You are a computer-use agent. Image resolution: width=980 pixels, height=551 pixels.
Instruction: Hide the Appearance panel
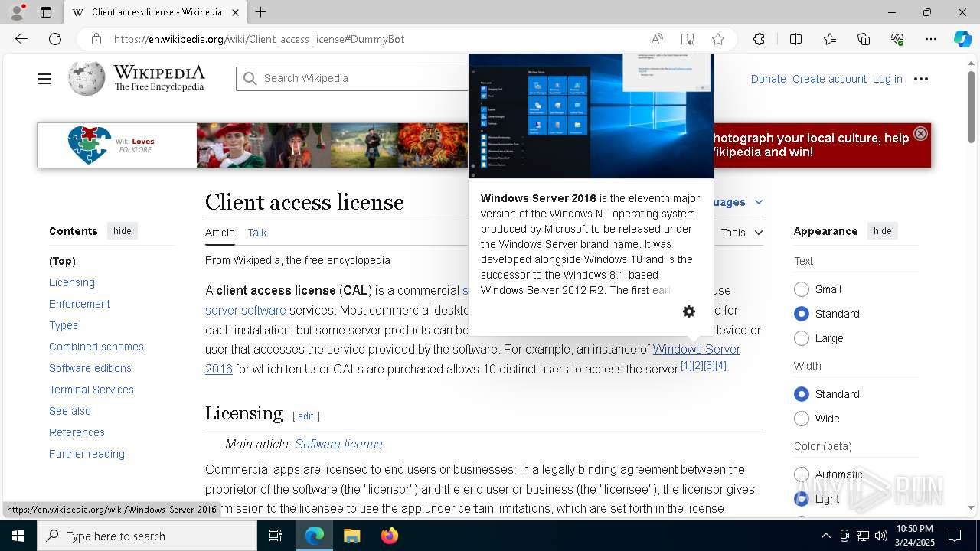point(883,231)
